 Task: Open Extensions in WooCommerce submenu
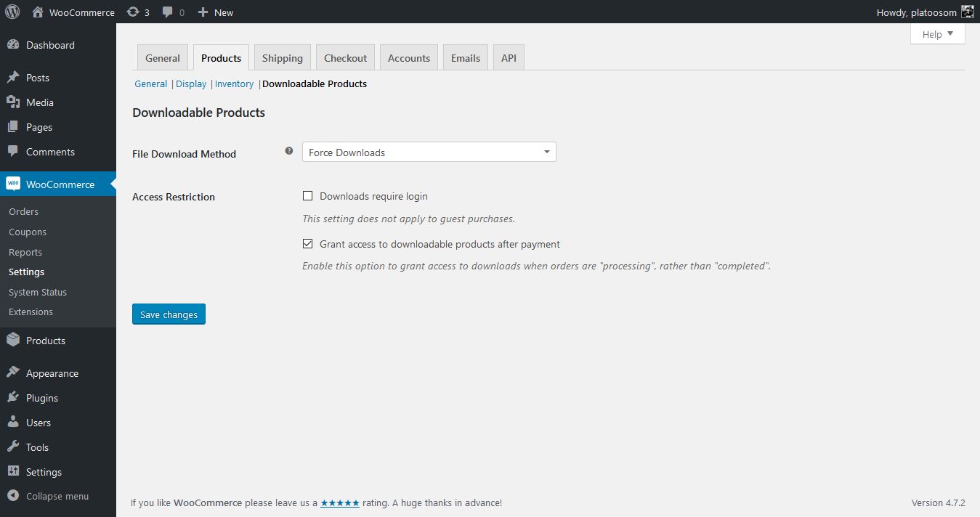point(31,312)
